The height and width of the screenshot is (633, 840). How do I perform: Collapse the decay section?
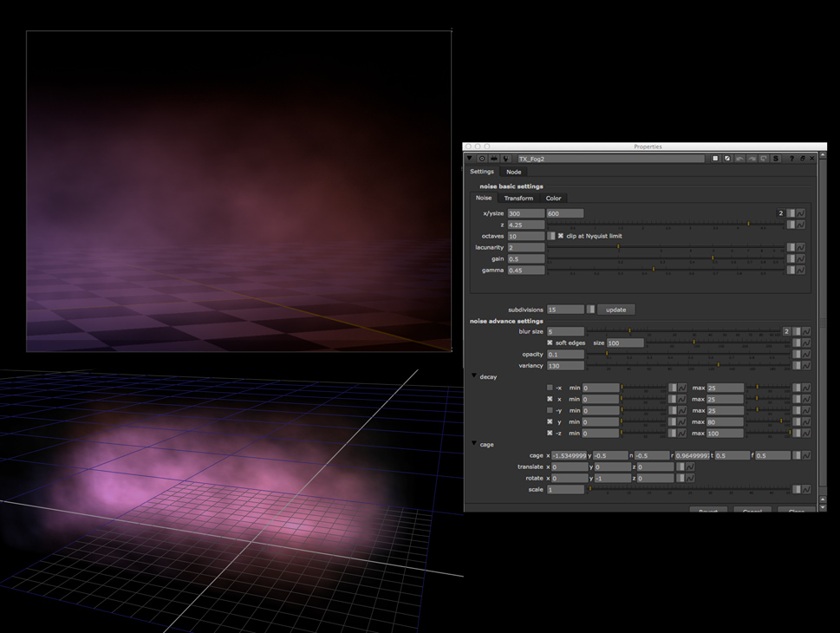[x=474, y=376]
